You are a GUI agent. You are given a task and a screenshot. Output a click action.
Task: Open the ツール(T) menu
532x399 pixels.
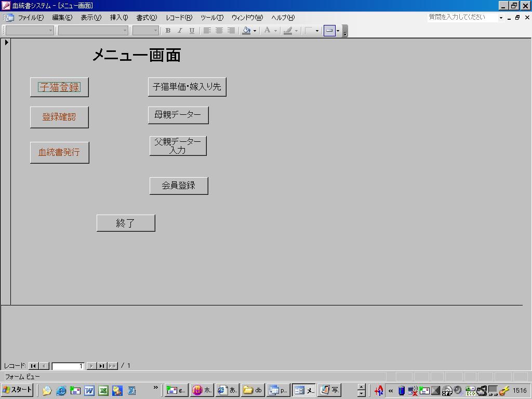212,18
